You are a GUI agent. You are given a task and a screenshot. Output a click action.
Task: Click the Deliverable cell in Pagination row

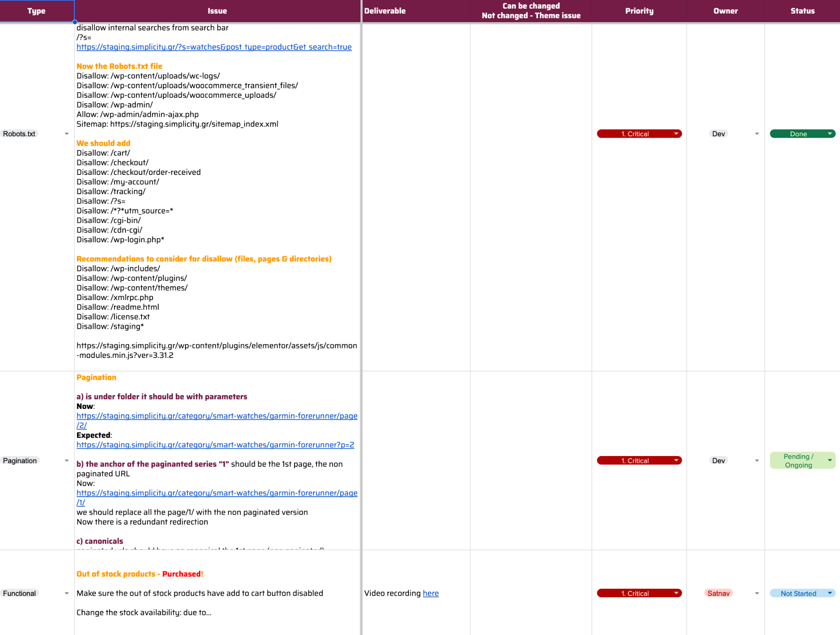tap(416, 461)
